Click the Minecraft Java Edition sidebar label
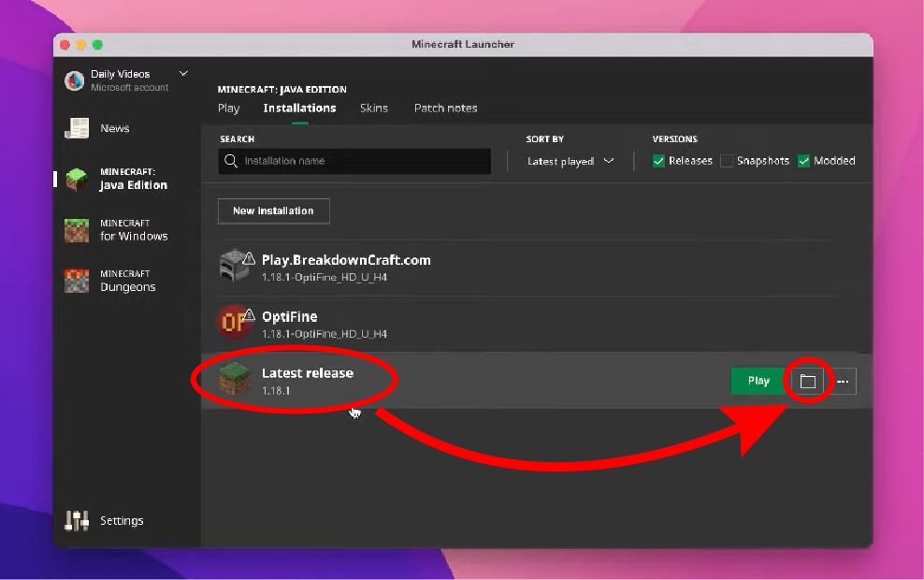The image size is (924, 580). point(133,180)
